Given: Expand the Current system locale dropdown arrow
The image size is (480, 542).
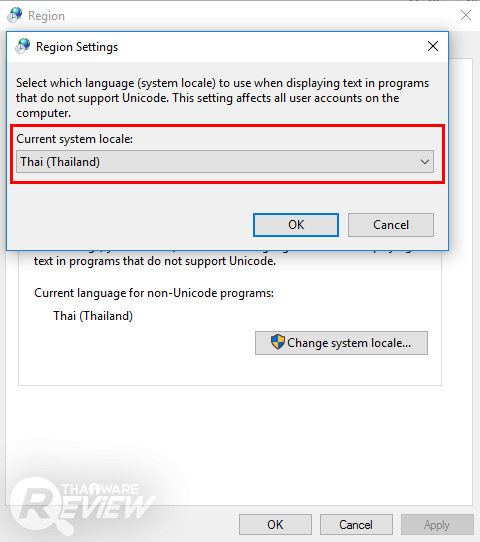Looking at the screenshot, I should click(425, 162).
